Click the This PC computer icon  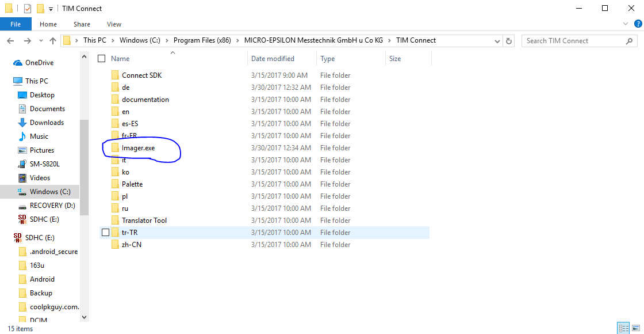pos(18,81)
